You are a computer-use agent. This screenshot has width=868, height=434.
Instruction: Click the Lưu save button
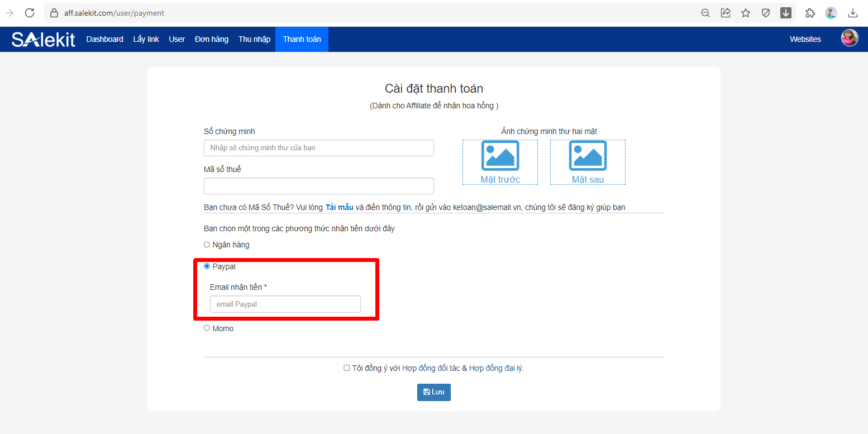click(434, 392)
